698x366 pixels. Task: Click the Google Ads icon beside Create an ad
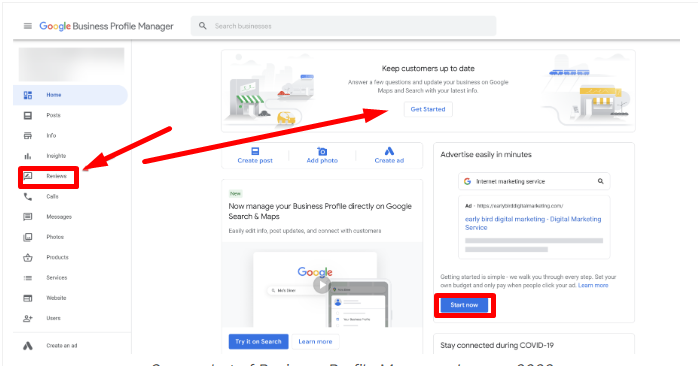(28, 346)
